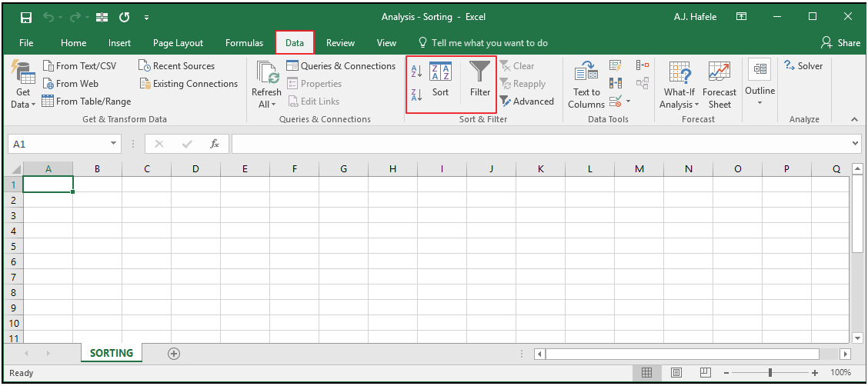Click the zoom slider handle
The image size is (868, 386).
770,373
